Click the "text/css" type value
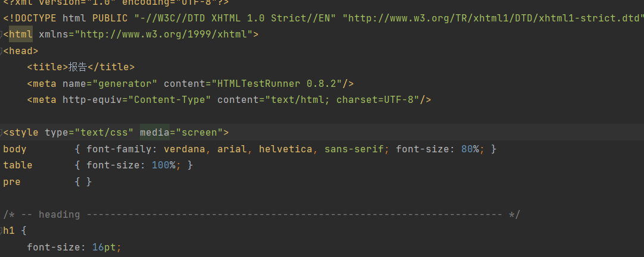This screenshot has width=644, height=257. (x=104, y=133)
